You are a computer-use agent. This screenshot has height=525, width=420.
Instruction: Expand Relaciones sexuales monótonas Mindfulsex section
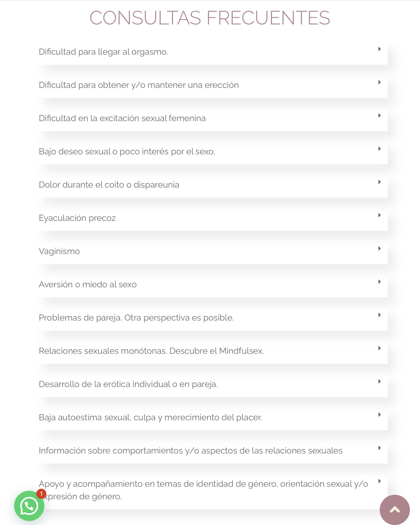(x=151, y=351)
